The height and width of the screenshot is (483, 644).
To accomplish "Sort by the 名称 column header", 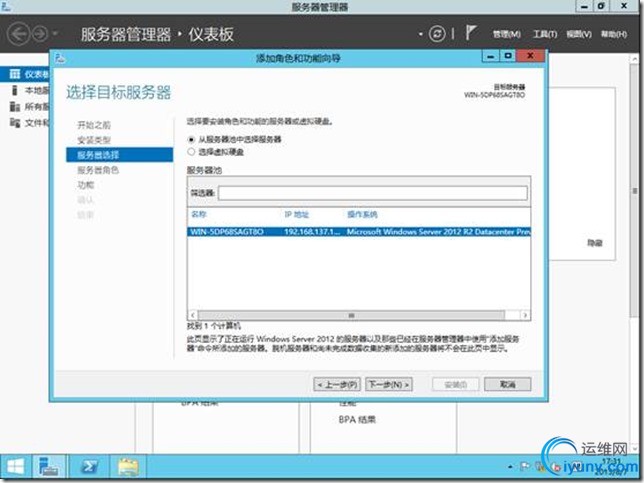I will pyautogui.click(x=199, y=214).
